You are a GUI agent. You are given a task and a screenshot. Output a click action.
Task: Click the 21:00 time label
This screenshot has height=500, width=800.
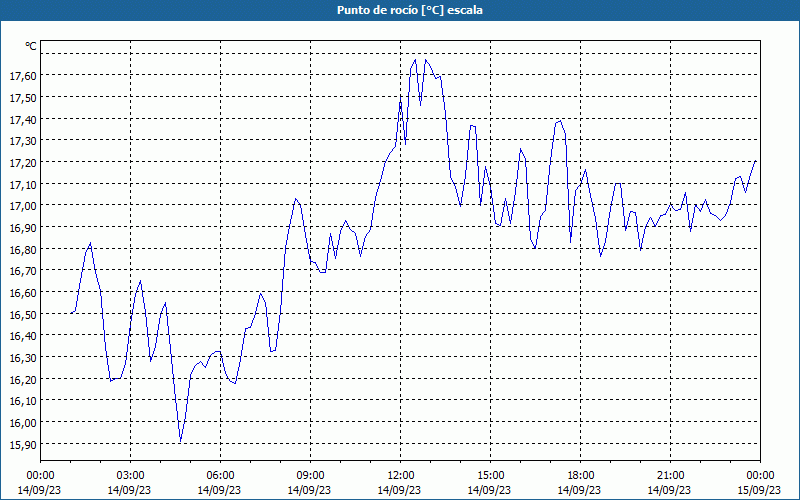(670, 476)
